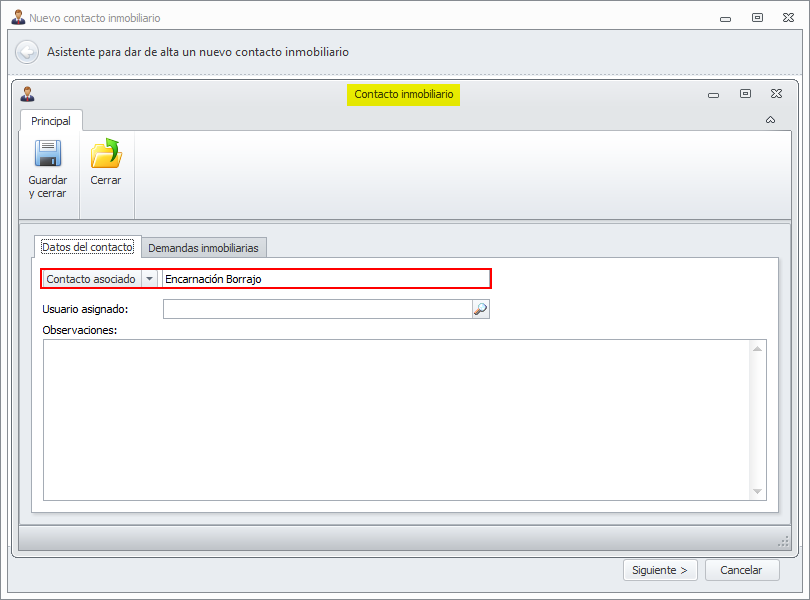
Task: Focus the Encarnación Borrajo contact field
Action: click(x=325, y=279)
